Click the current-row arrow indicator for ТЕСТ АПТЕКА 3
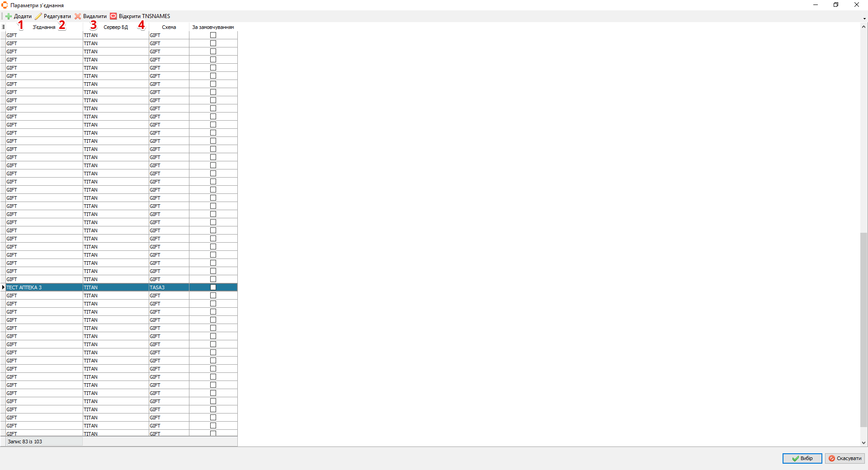The image size is (868, 470). tap(3, 287)
